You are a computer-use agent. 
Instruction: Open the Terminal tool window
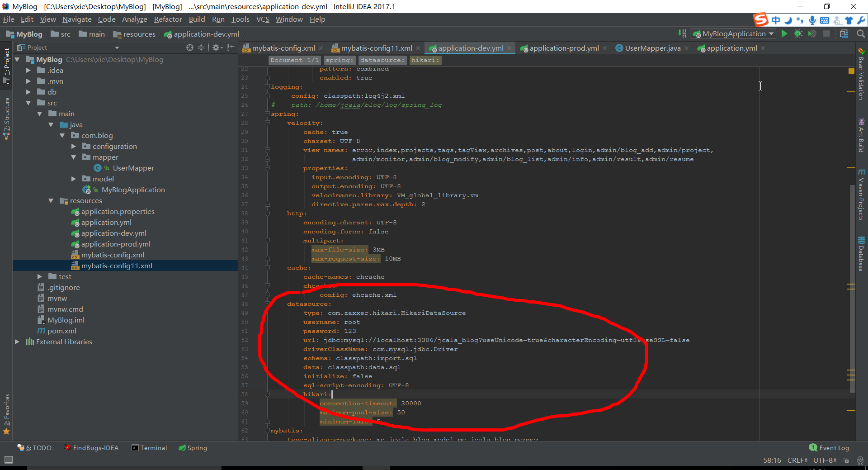[149, 448]
